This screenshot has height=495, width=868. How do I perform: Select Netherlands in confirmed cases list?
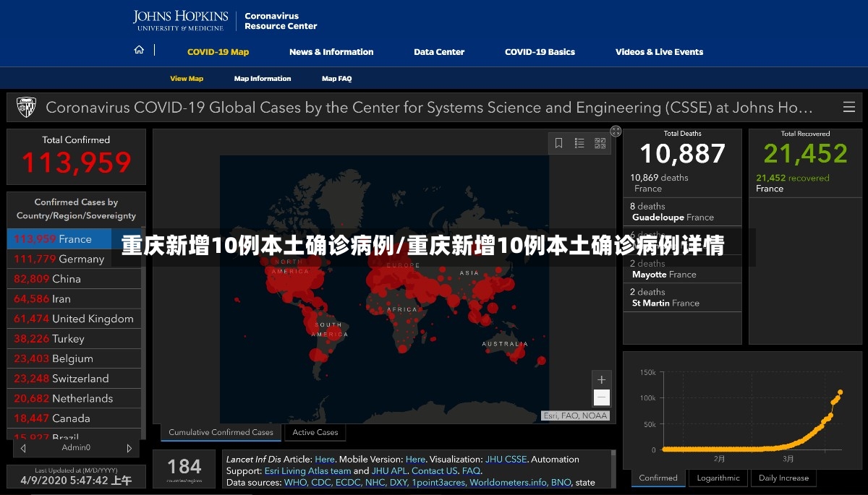click(74, 398)
